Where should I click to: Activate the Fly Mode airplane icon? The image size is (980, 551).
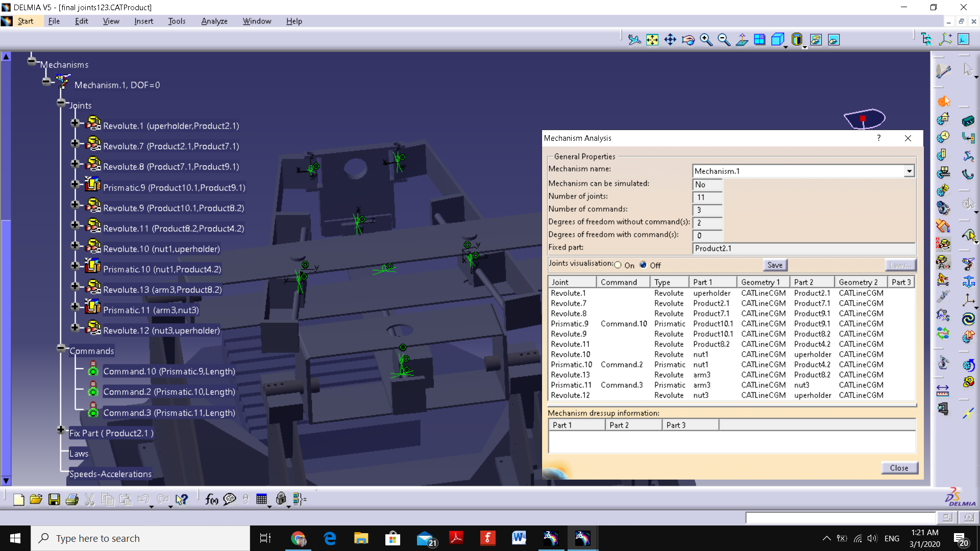click(x=634, y=40)
